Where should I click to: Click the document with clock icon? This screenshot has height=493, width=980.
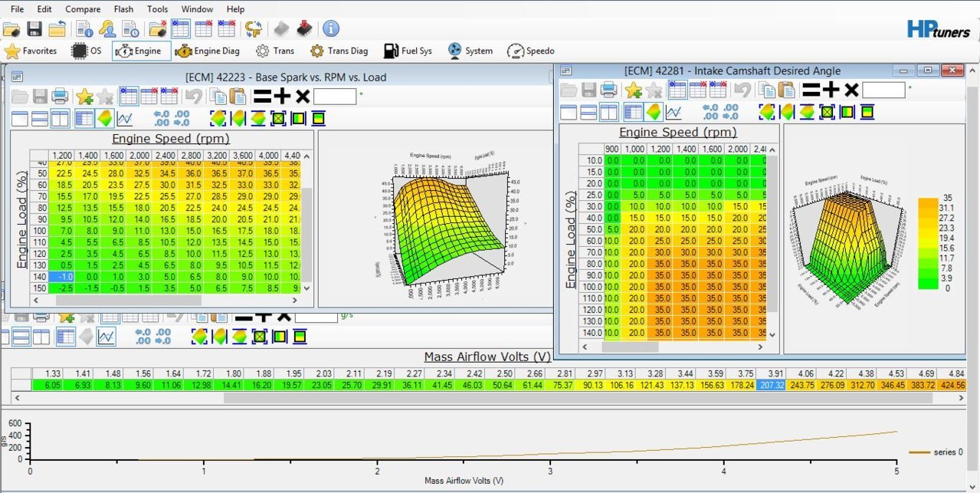(x=131, y=29)
